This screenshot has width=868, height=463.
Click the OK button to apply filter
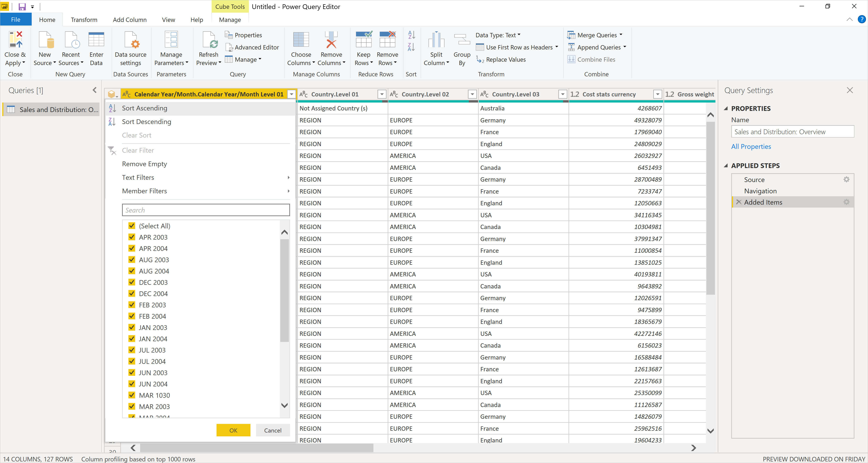pos(233,430)
